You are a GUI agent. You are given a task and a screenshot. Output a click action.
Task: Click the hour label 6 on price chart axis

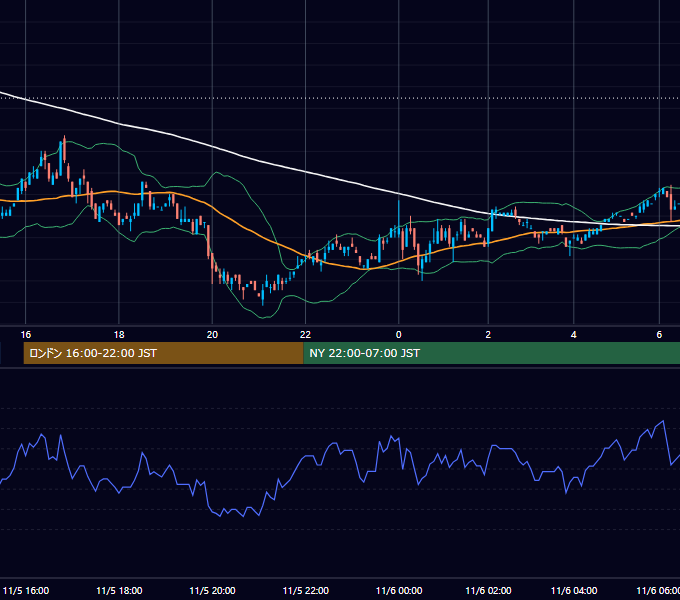659,334
